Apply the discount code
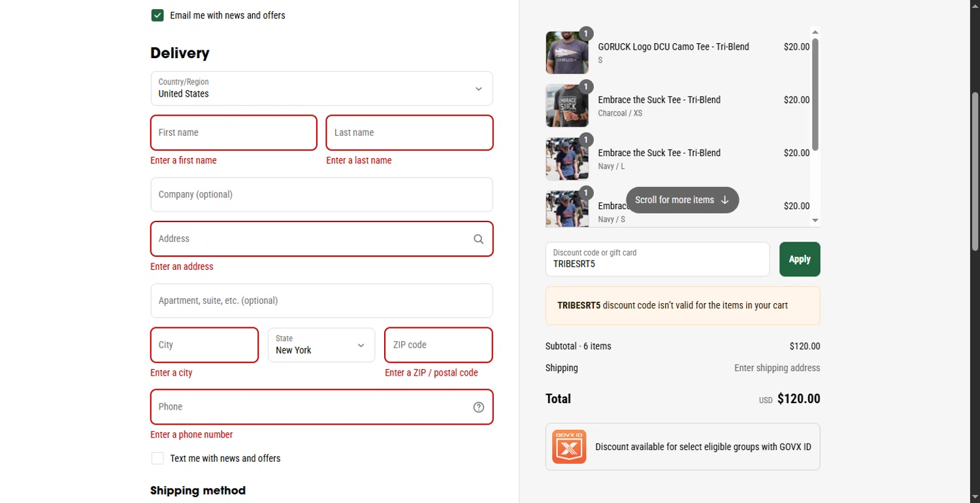Screen dimensions: 980x503 [799, 259]
